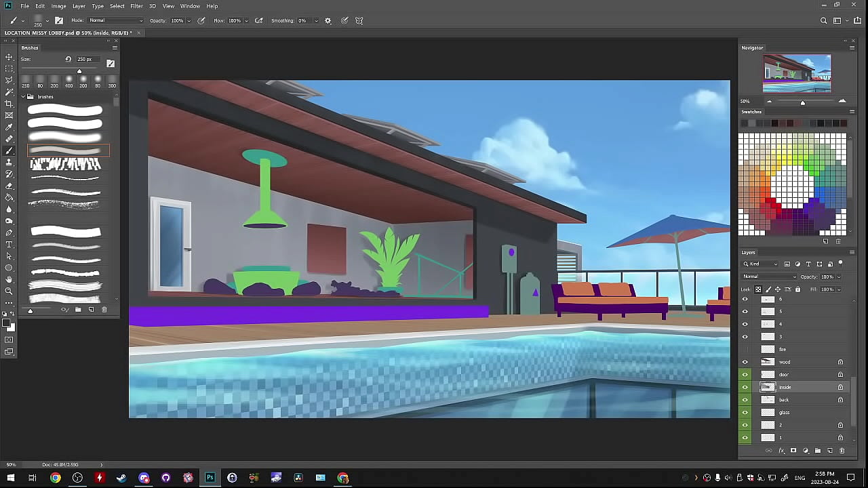
Task: Open Photoshop from the Windows taskbar
Action: [210, 478]
